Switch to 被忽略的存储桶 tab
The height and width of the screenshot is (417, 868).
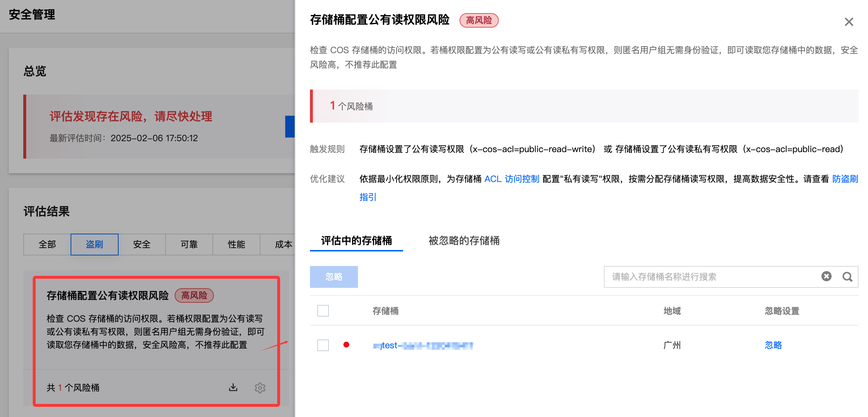pyautogui.click(x=464, y=241)
